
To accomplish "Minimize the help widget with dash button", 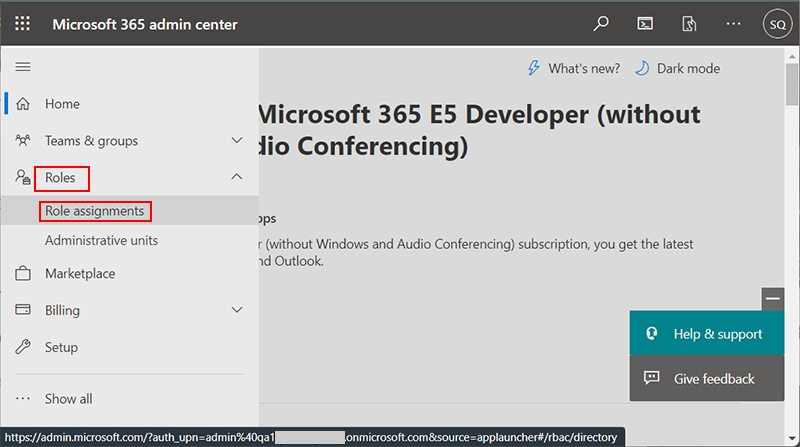I will [772, 299].
